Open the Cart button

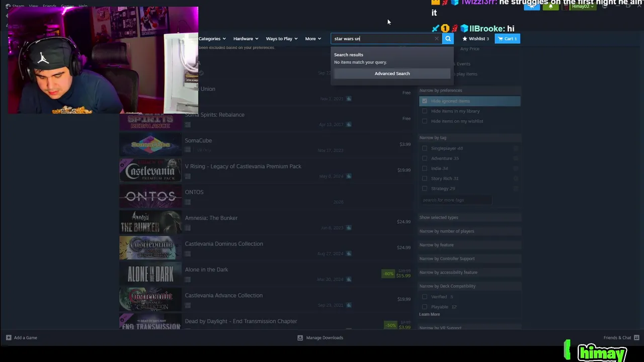(507, 39)
